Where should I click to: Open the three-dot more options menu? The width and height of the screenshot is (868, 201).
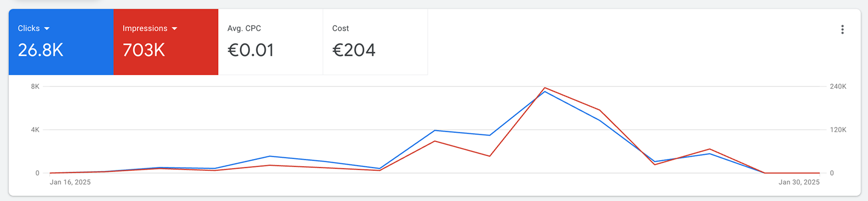tap(842, 29)
